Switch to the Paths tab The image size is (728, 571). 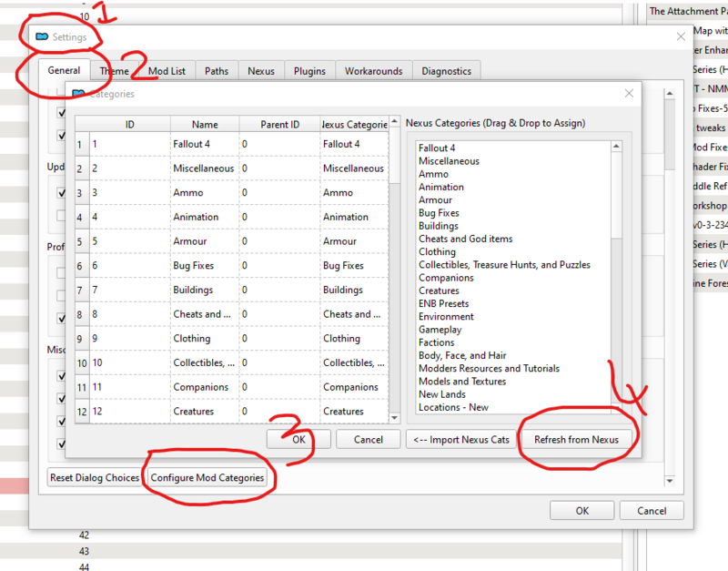coord(217,71)
